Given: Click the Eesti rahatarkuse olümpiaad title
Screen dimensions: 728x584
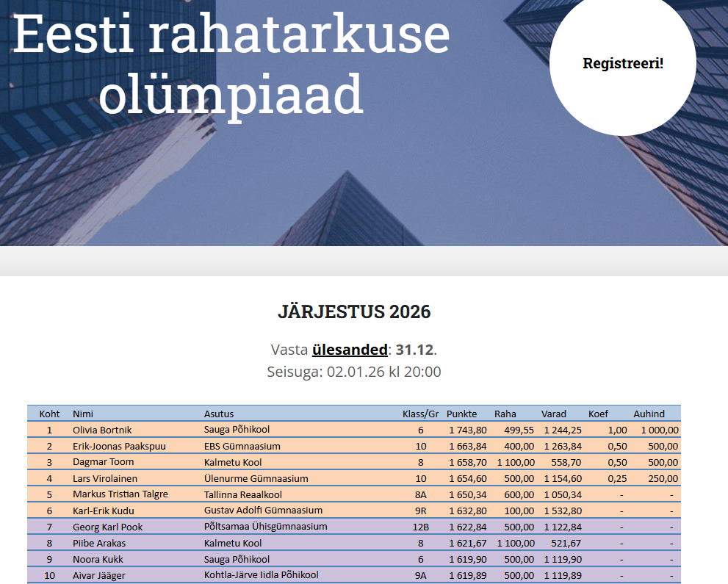Looking at the screenshot, I should point(231,63).
